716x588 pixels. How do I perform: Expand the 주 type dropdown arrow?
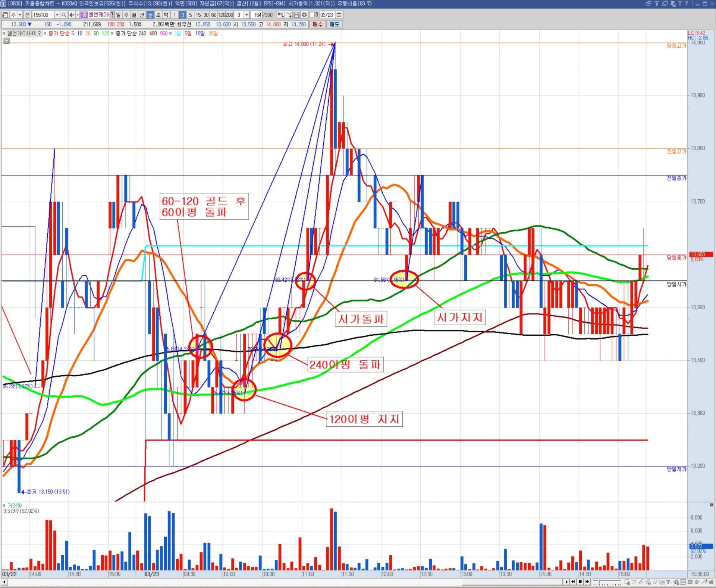click(x=20, y=15)
